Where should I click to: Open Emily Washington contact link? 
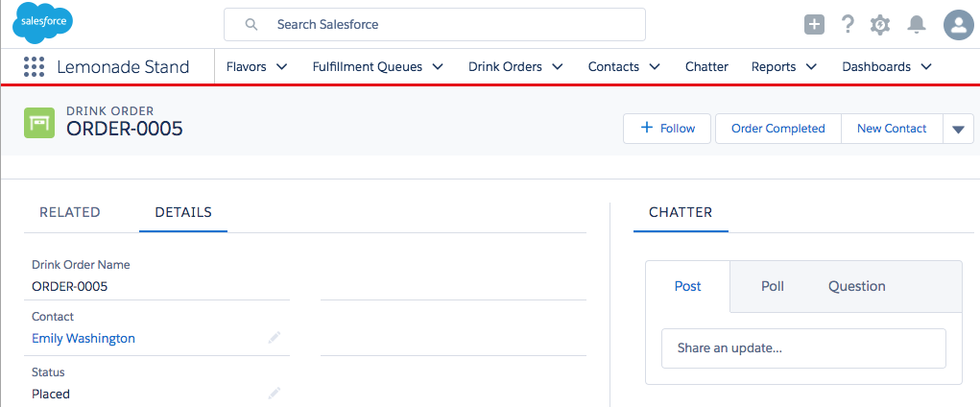[x=84, y=338]
